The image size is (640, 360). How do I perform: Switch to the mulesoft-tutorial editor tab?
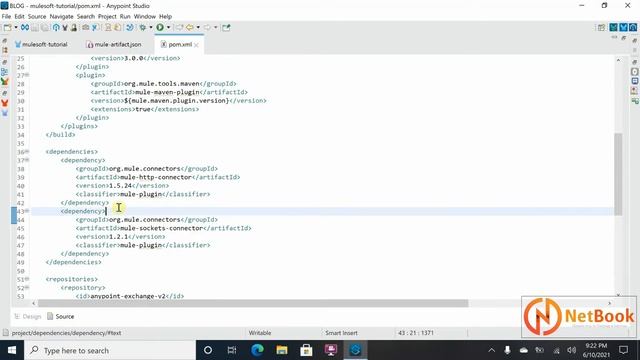(x=41, y=44)
